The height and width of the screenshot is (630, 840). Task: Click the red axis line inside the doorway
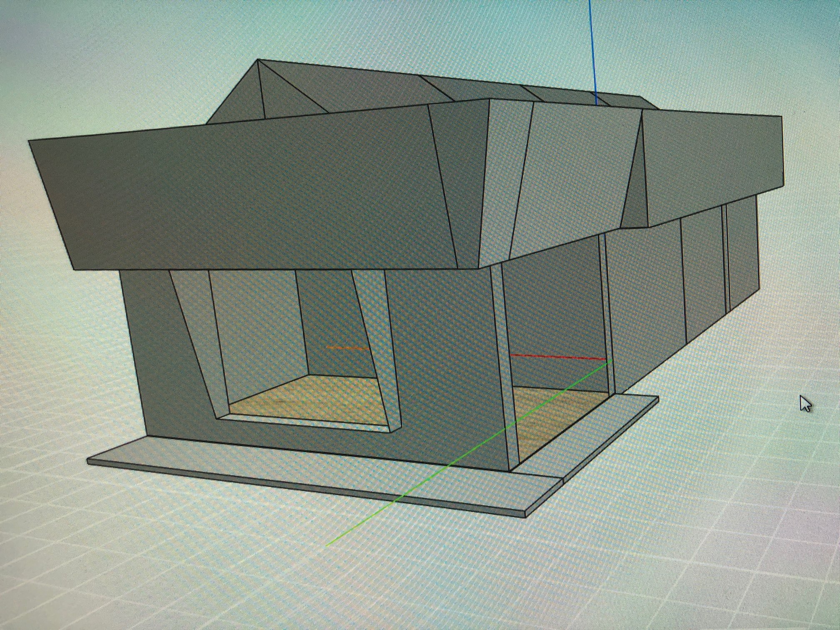(558, 357)
